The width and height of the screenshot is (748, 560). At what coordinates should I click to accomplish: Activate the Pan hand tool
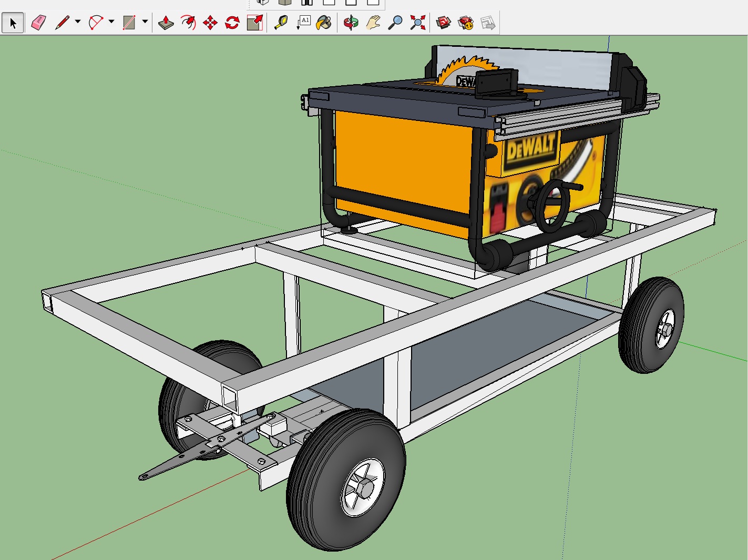pyautogui.click(x=373, y=23)
